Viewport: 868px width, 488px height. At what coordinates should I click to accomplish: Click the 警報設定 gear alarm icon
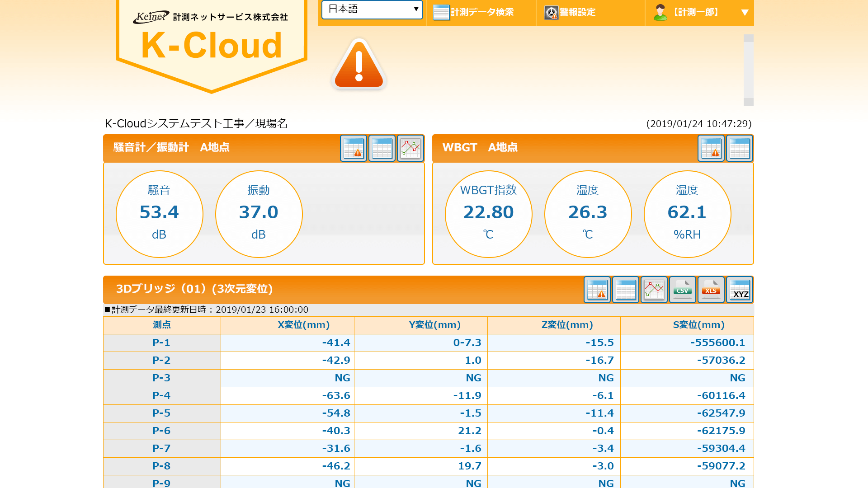tap(551, 13)
